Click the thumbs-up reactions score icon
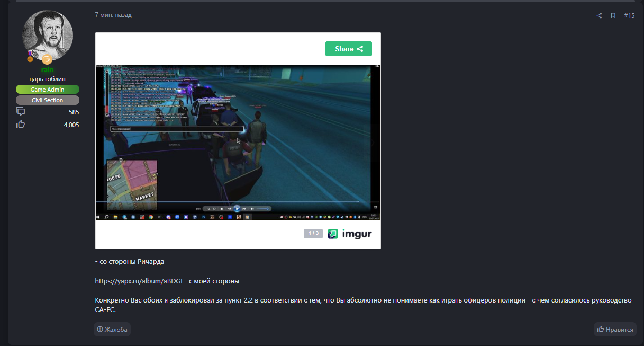The width and height of the screenshot is (644, 346). tap(21, 125)
